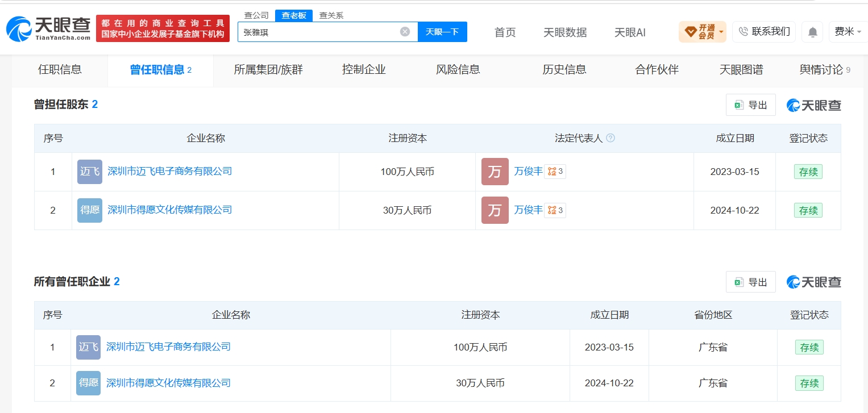Open 深圳市迈飞电子商务有限公司 link in 曾担任股东 table
Viewport: 868px width, 413px height.
point(170,172)
